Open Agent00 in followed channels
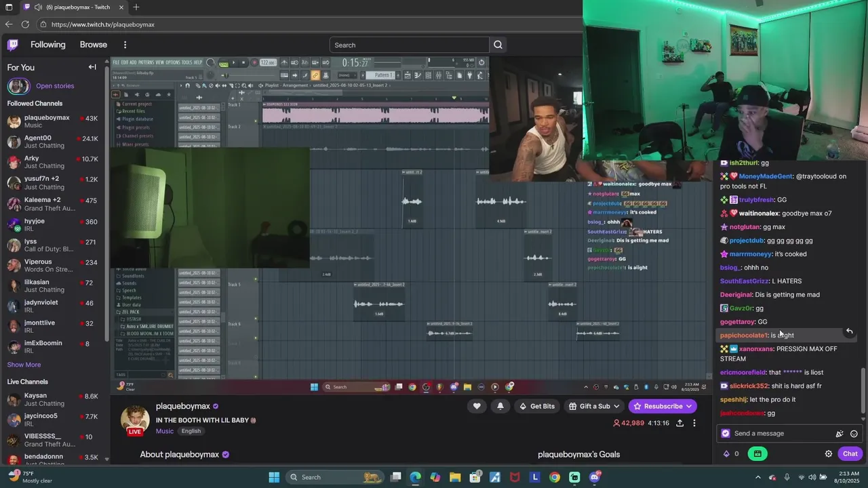The height and width of the screenshot is (488, 868). click(x=53, y=142)
